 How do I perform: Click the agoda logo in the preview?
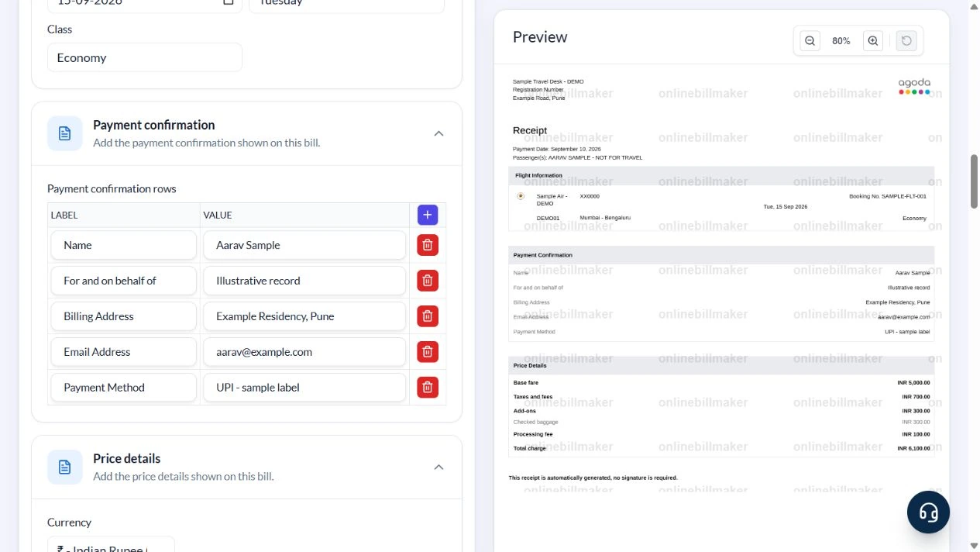pos(914,86)
